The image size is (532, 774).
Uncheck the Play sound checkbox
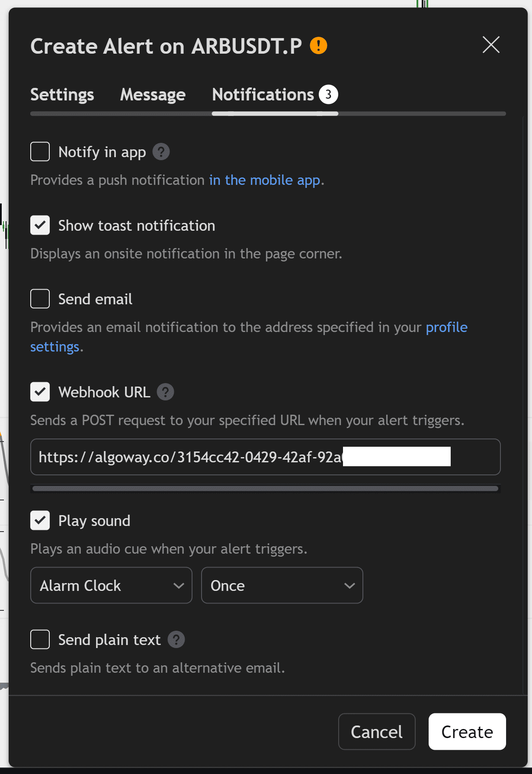click(x=40, y=521)
